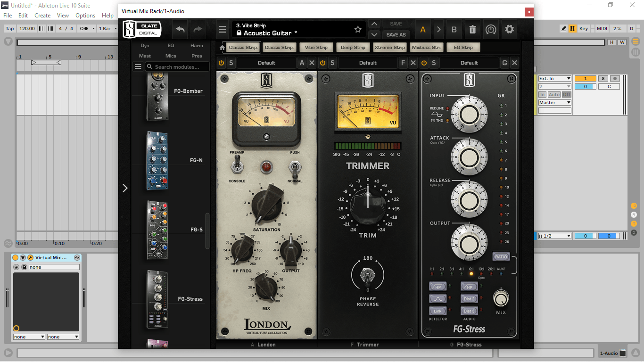Toggle Detector bell filter on FG-Stress
The height and width of the screenshot is (362, 644).
[438, 299]
